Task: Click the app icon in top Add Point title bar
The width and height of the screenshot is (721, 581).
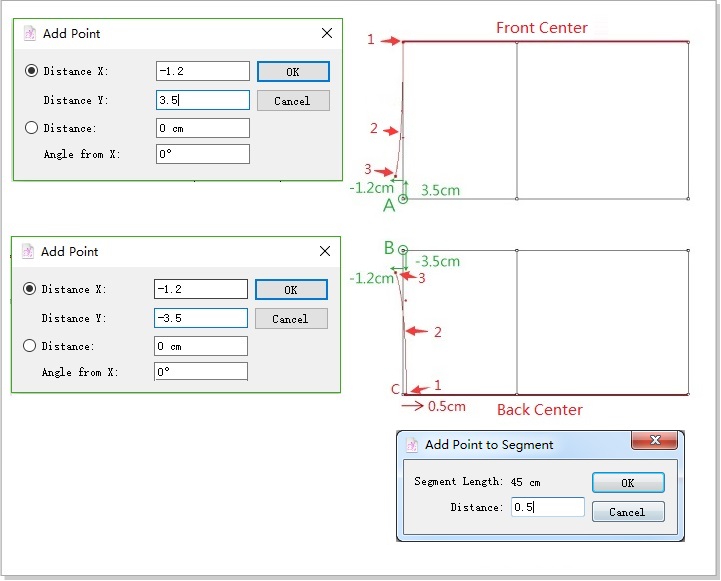Action: click(30, 33)
